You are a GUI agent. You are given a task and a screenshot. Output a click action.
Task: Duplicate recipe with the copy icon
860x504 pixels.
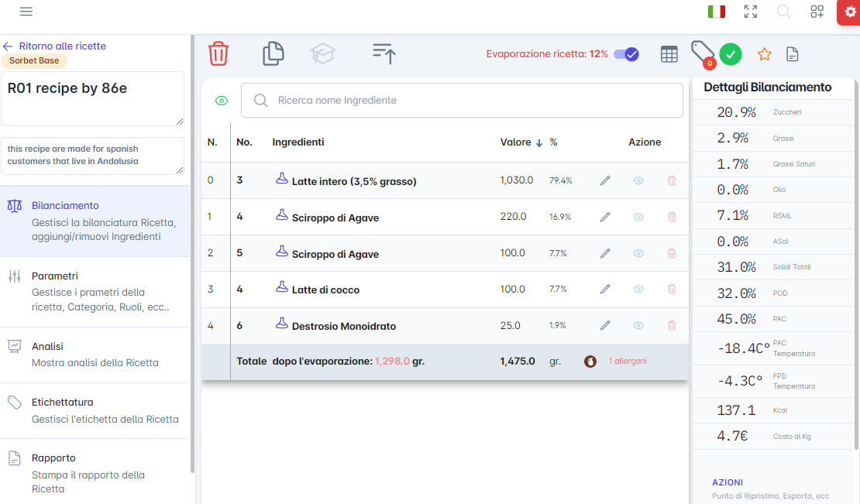[273, 53]
